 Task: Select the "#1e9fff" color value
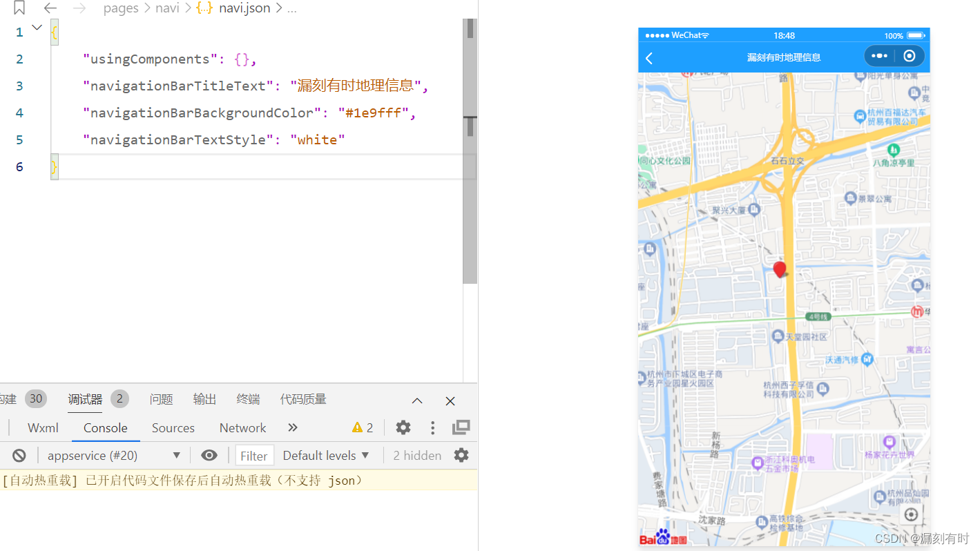pyautogui.click(x=373, y=113)
